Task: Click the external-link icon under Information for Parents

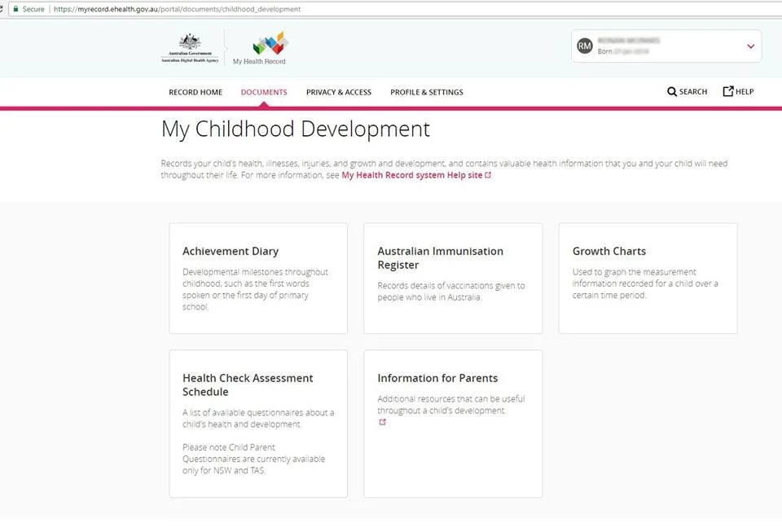Action: tap(382, 422)
